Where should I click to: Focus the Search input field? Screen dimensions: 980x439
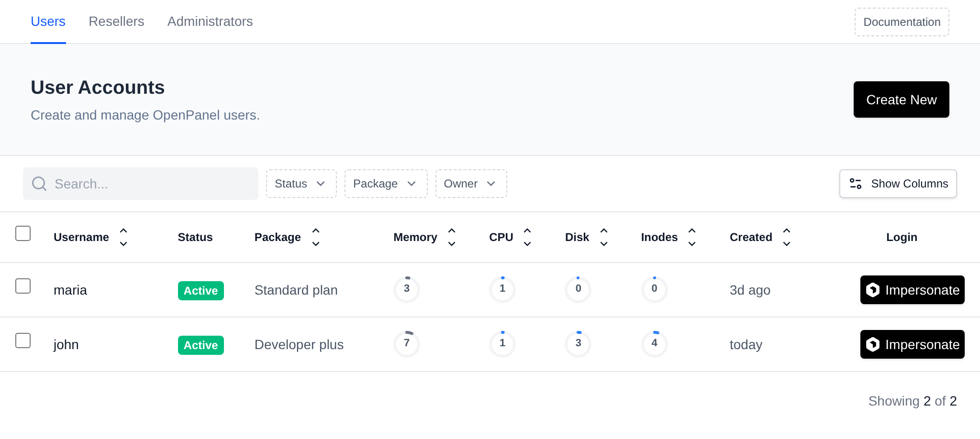[x=141, y=184]
